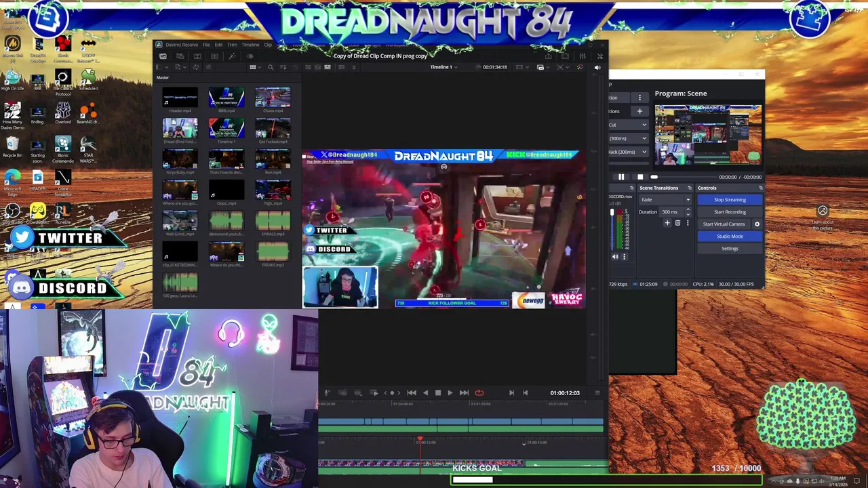Image resolution: width=868 pixels, height=488 pixels.
Task: Delete scene transition with trash icon
Action: 677,223
